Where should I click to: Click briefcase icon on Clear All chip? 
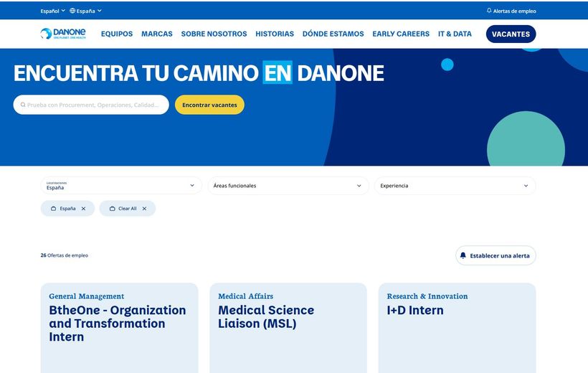tap(112, 209)
